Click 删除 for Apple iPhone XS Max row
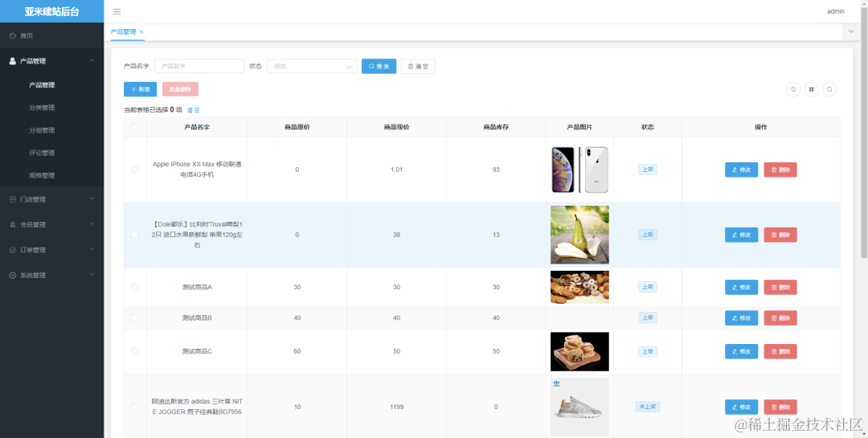 pyautogui.click(x=780, y=170)
